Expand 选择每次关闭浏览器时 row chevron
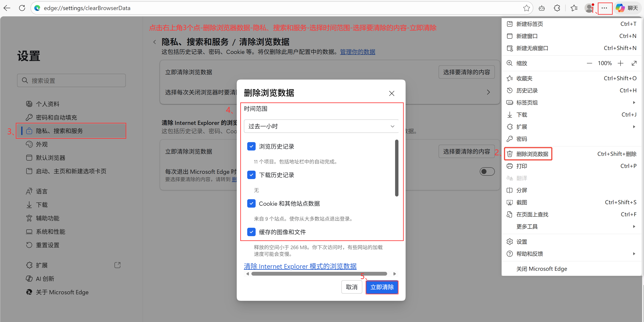644x322 pixels. pyautogui.click(x=488, y=92)
